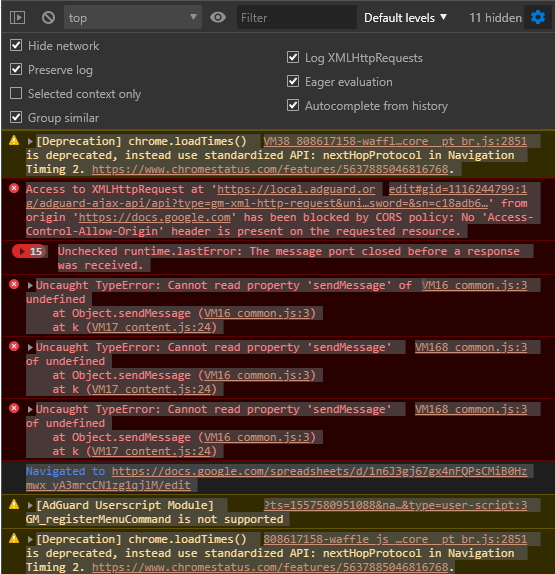The width and height of the screenshot is (555, 574).
Task: Show the console sidebar panel
Action: 17,17
